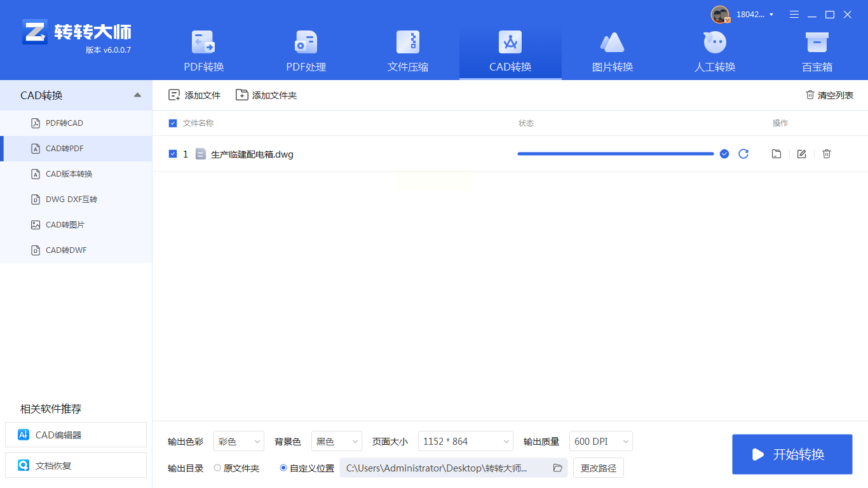Viewport: 868px width, 488px height.
Task: Open the 输出色彩 dropdown showing 彩色
Action: pyautogui.click(x=239, y=441)
